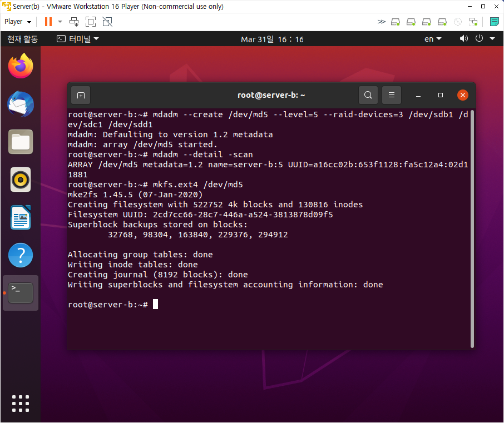504x423 pixels.
Task: Click "Allocating group tables: done" line
Action: point(140,255)
